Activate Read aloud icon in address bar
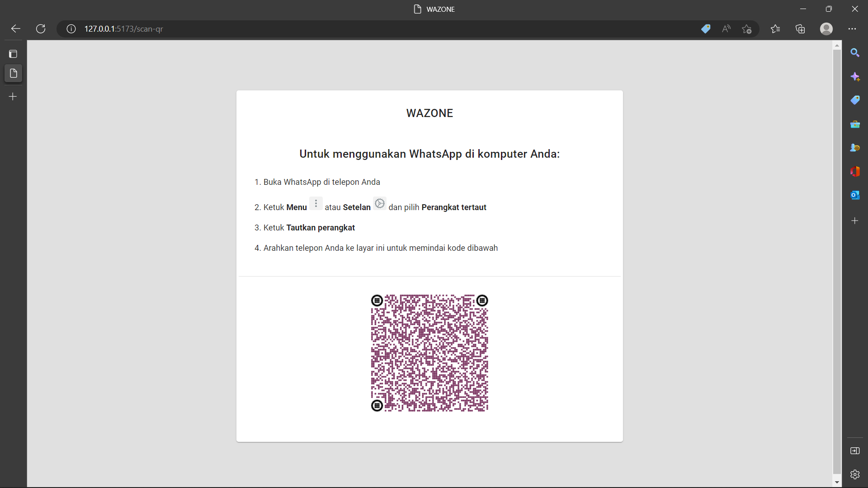The image size is (868, 488). (726, 29)
